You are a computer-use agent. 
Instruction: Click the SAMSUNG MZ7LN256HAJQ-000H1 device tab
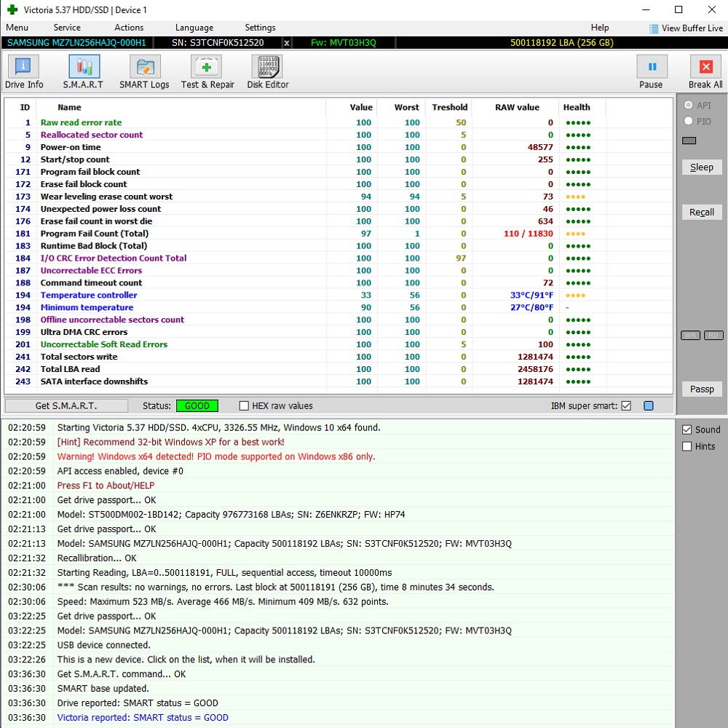coord(76,43)
